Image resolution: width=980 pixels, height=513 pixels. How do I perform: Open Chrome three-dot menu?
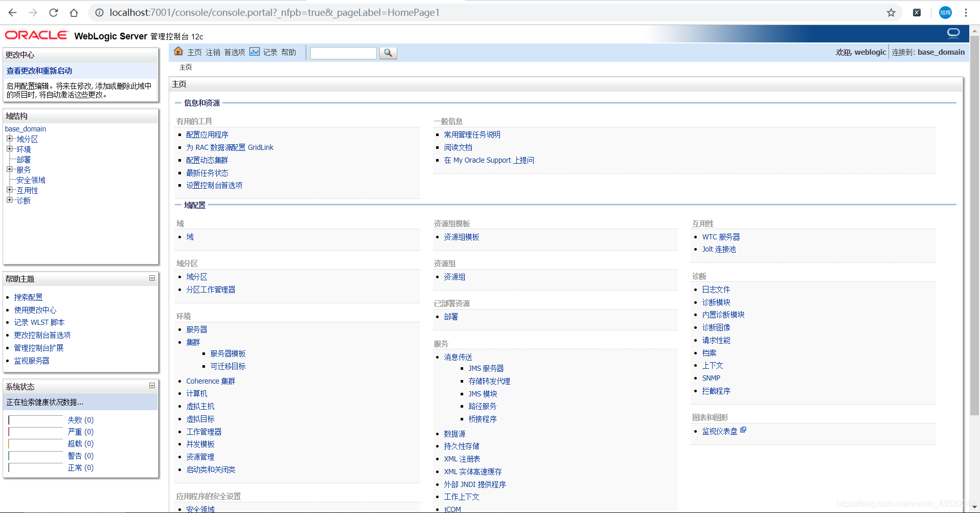pyautogui.click(x=966, y=12)
